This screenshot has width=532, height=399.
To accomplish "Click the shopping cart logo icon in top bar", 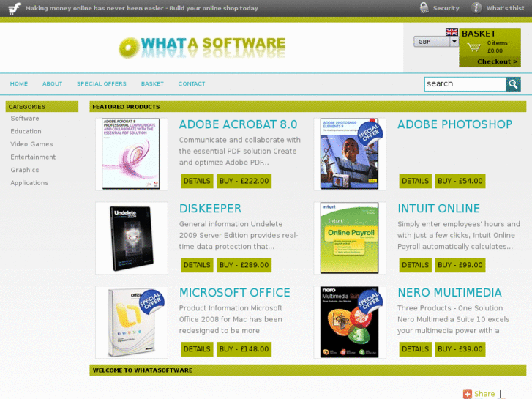I will coord(14,8).
